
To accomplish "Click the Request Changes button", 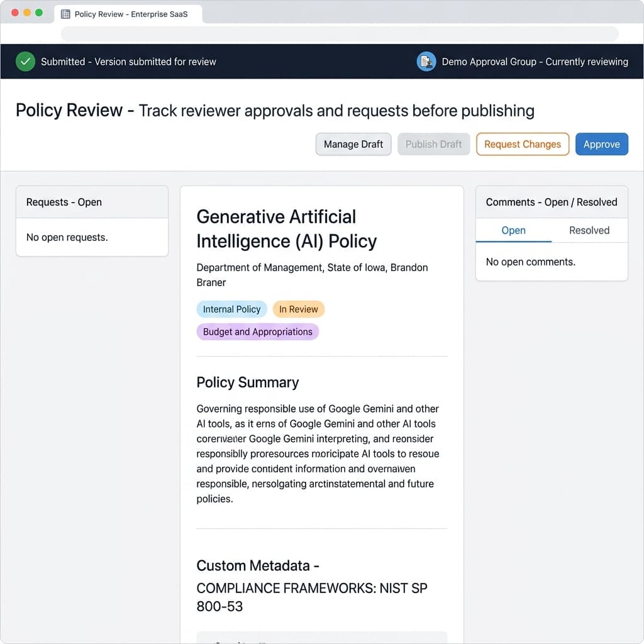I will (x=523, y=144).
